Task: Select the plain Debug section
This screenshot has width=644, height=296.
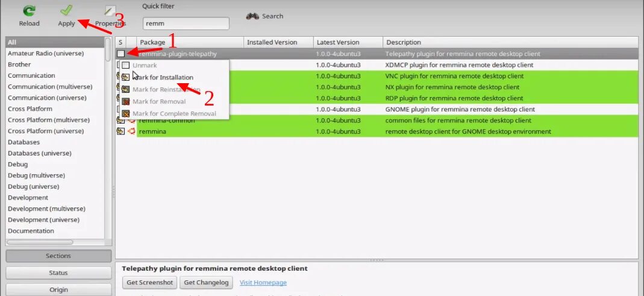Action: [55, 165]
